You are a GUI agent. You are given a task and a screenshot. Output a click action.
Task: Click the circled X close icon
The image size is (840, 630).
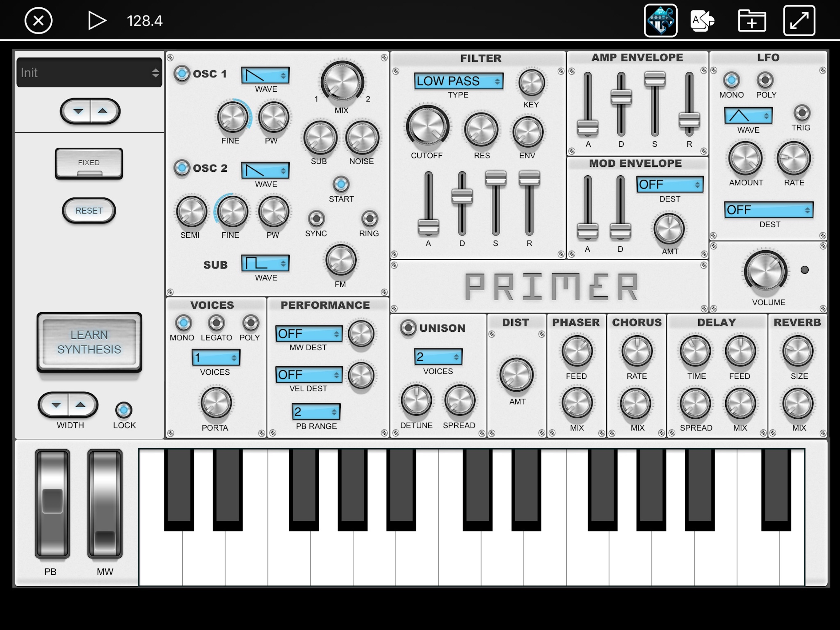(38, 21)
